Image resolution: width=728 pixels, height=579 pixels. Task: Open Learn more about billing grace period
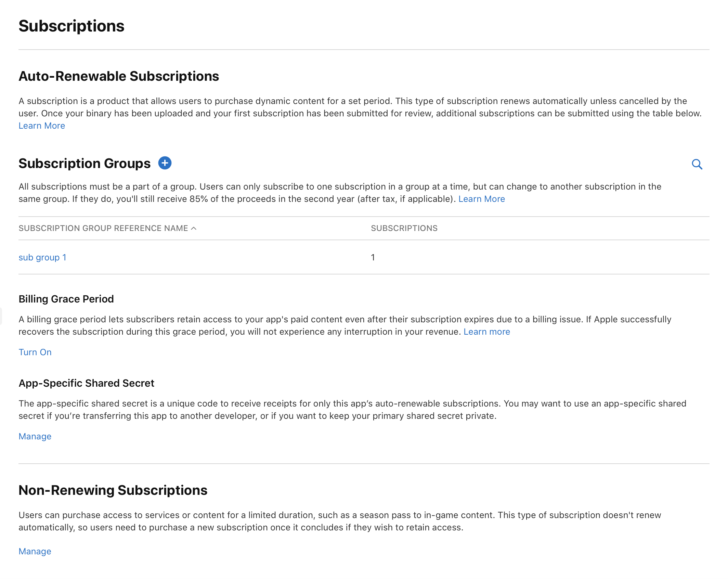click(486, 331)
